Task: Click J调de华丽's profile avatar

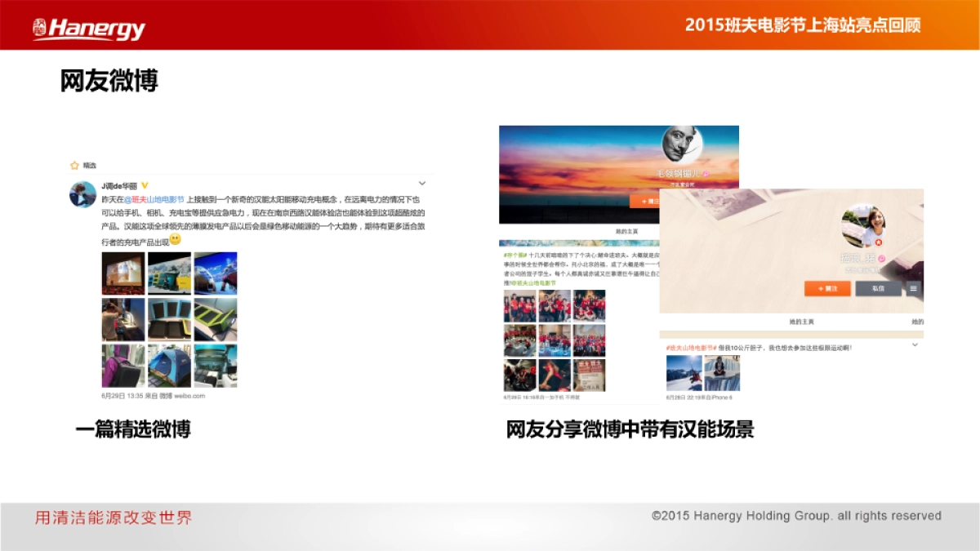Action: coord(82,193)
